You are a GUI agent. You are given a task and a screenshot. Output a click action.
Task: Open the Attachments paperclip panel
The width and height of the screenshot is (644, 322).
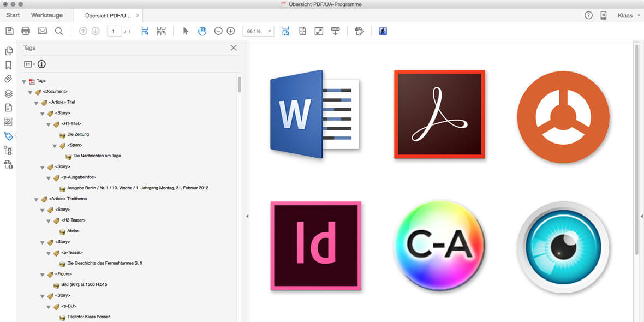tap(8, 79)
